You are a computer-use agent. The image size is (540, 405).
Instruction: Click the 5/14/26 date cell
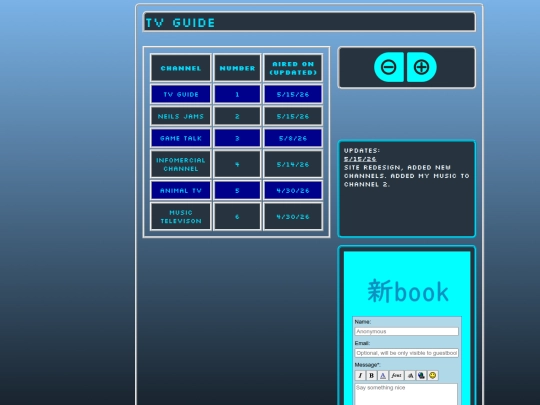[x=293, y=164]
